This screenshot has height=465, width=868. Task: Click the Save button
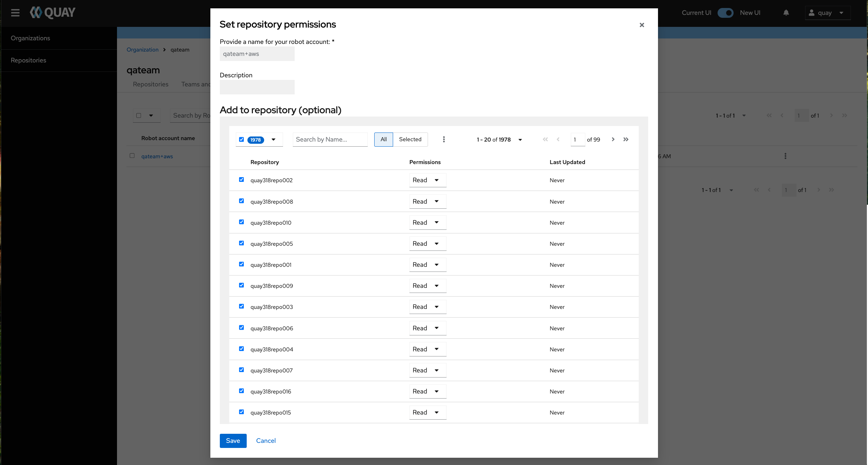pos(233,441)
